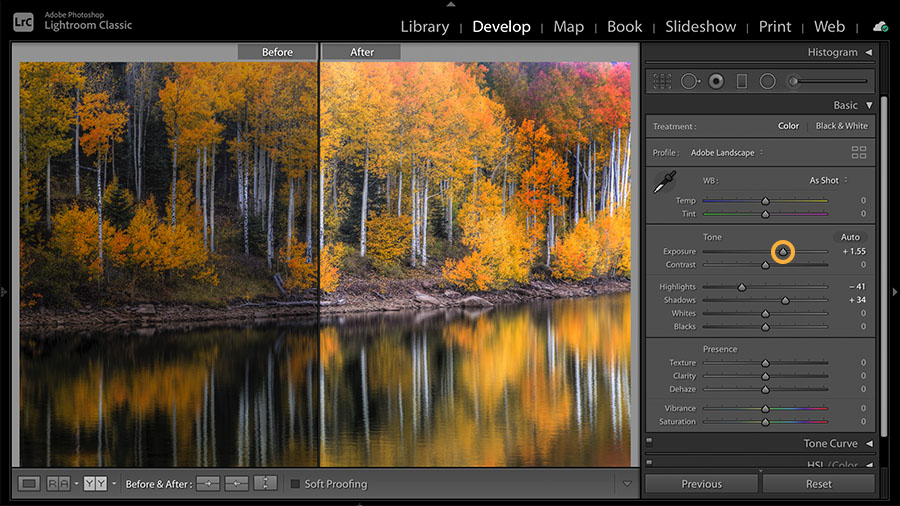Expand the Histogram panel
Screen dimensions: 900x506
(x=868, y=52)
